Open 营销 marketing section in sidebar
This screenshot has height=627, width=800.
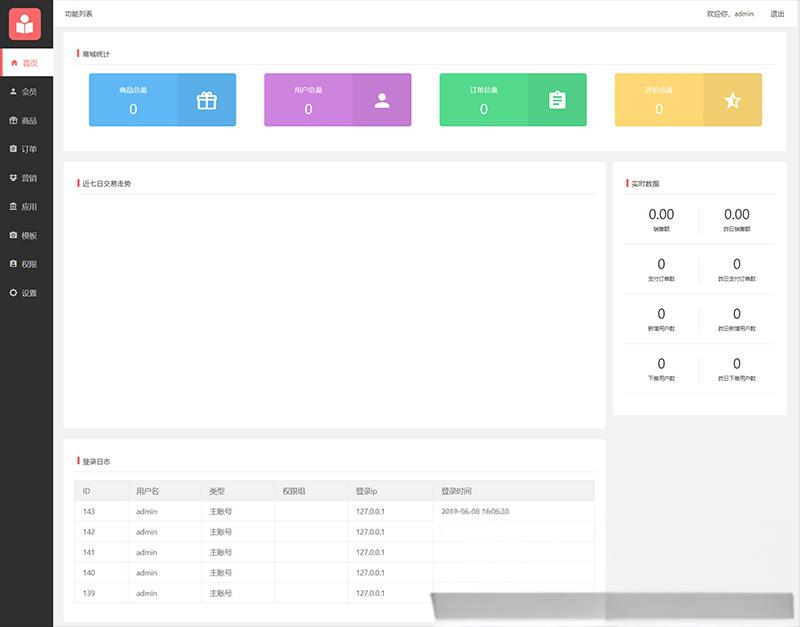coord(26,178)
